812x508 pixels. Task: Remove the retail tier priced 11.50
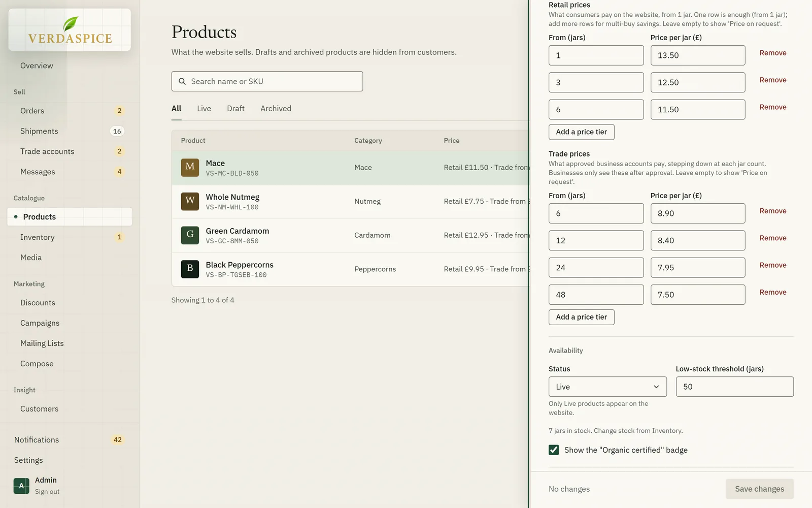pyautogui.click(x=773, y=107)
